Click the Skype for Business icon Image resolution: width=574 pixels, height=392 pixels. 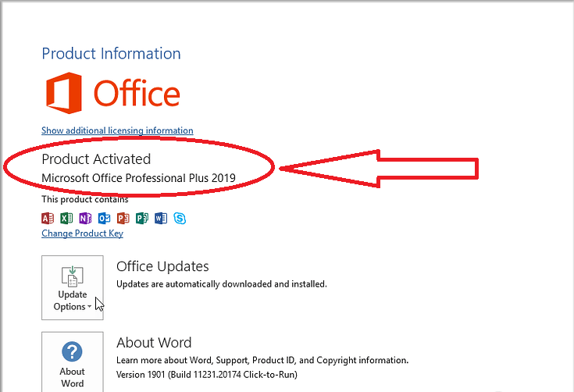click(180, 219)
